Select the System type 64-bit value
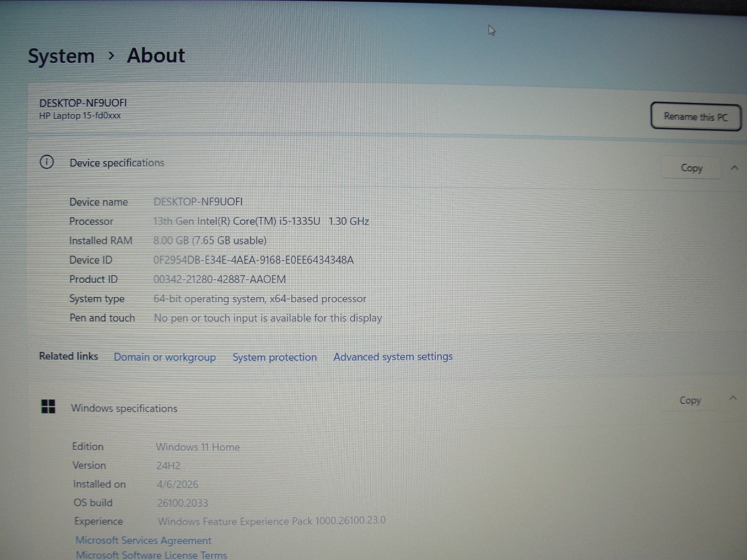 pyautogui.click(x=260, y=299)
